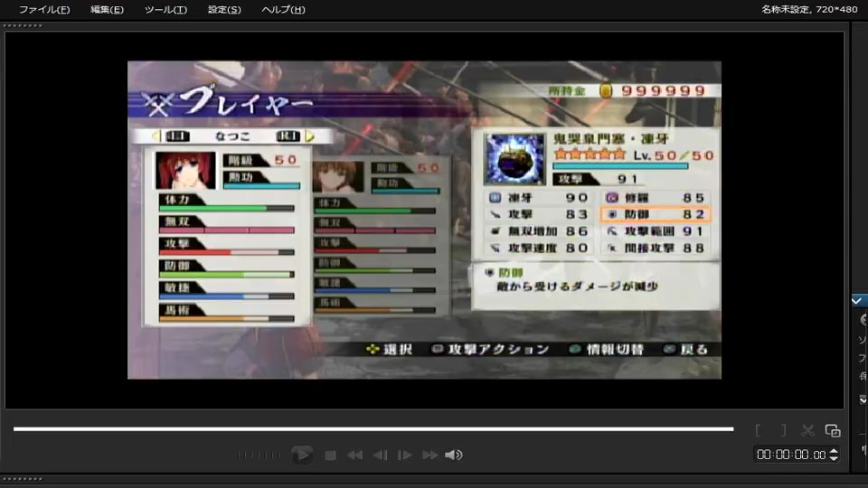Click the highlighted 防御 82 stat row
Screen dimensions: 868x488
(x=656, y=214)
